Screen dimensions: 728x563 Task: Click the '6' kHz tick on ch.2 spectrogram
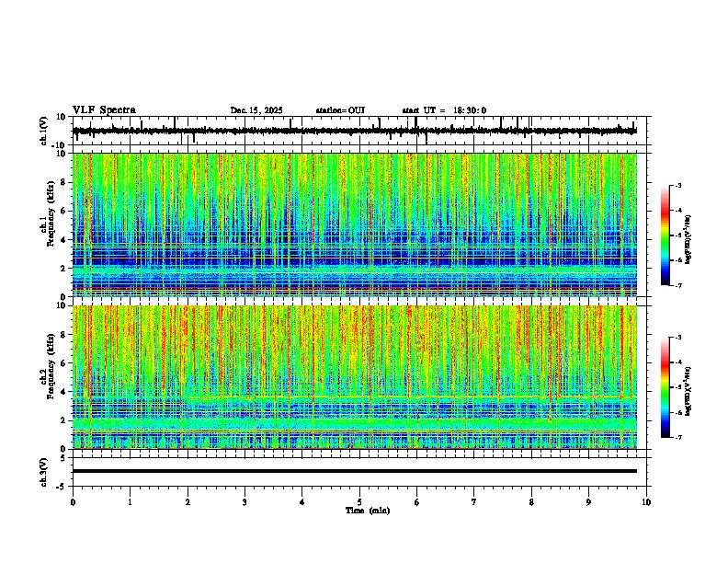pyautogui.click(x=63, y=363)
